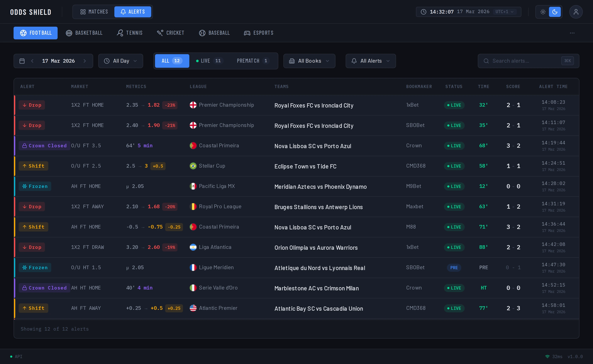Image resolution: width=593 pixels, height=364 pixels.
Task: Click Drop badge on Bruges Stallions row
Action: tap(32, 207)
